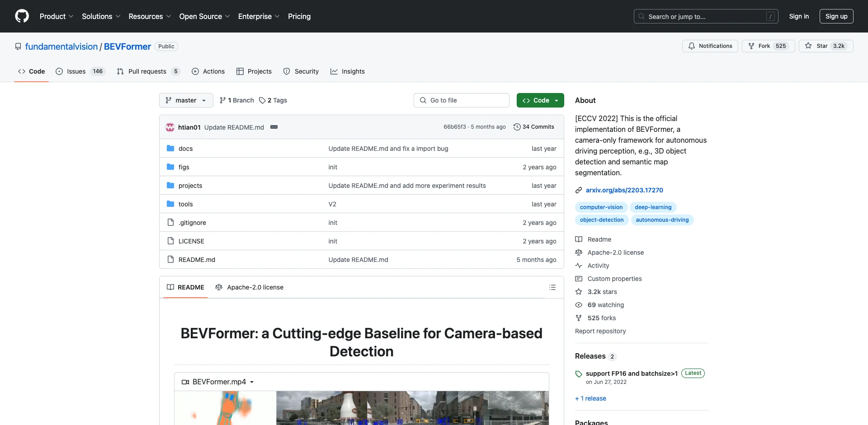Click the Go to file search field
The height and width of the screenshot is (425, 868).
(x=462, y=100)
